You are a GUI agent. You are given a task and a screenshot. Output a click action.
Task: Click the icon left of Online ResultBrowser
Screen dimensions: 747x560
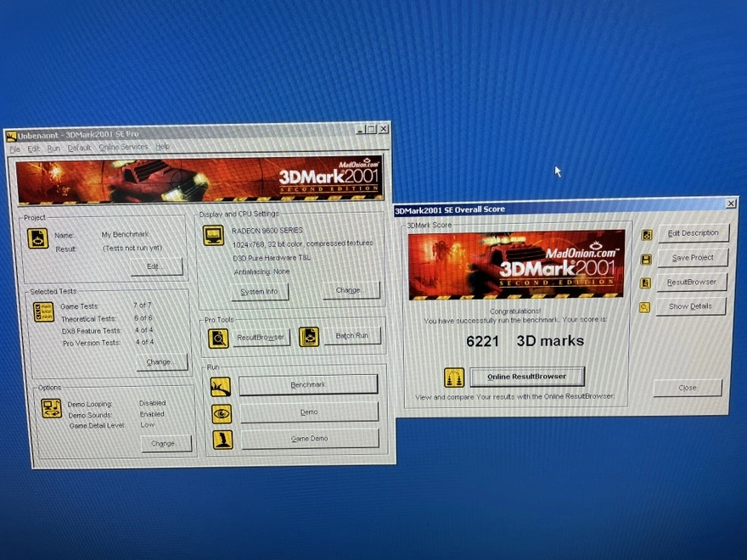tap(454, 377)
